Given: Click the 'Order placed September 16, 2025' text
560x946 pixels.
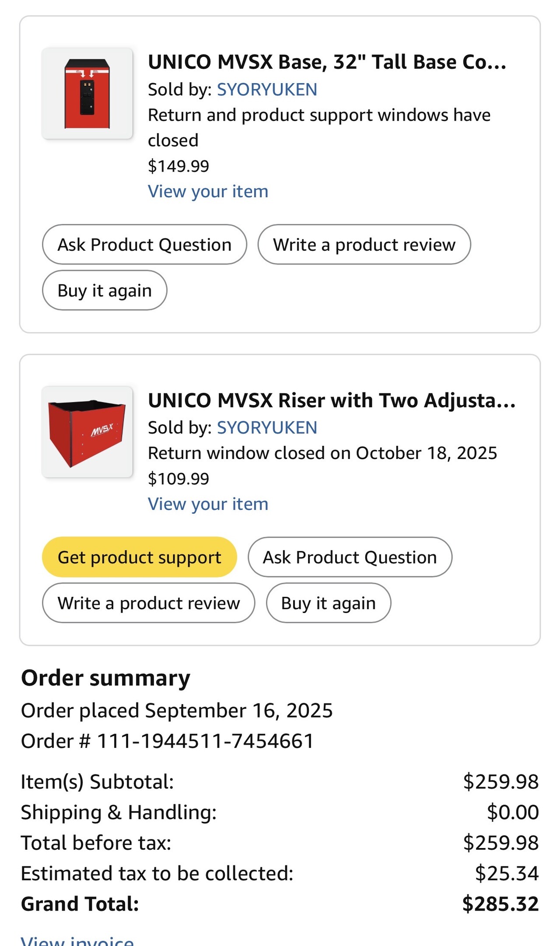Looking at the screenshot, I should (177, 711).
